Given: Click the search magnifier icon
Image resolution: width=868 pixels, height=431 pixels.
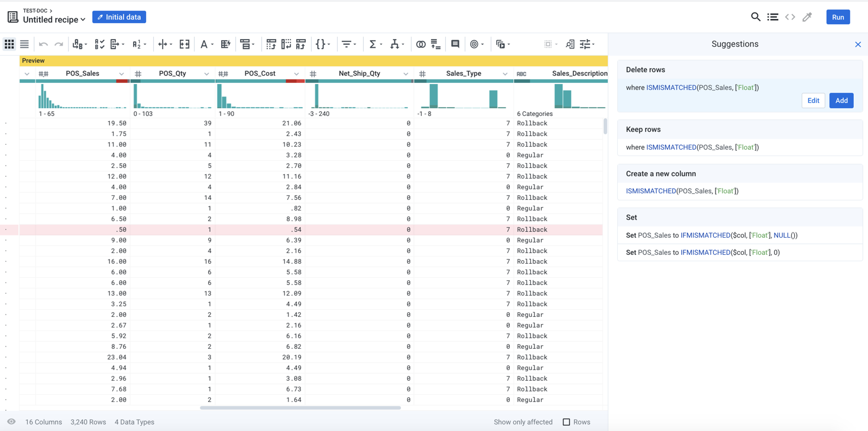Looking at the screenshot, I should coord(755,17).
